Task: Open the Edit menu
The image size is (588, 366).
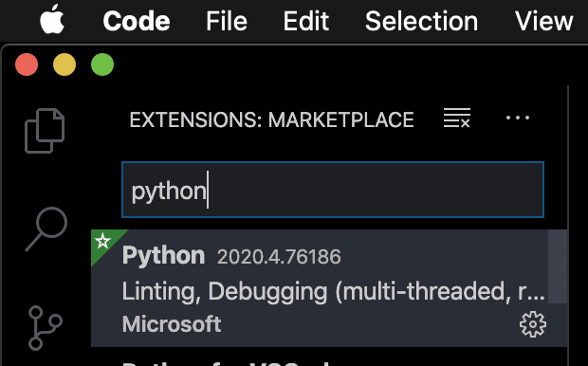Action: [x=306, y=21]
